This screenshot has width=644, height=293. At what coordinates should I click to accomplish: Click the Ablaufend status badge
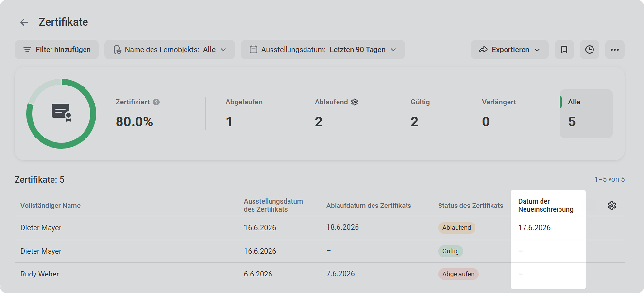click(457, 228)
